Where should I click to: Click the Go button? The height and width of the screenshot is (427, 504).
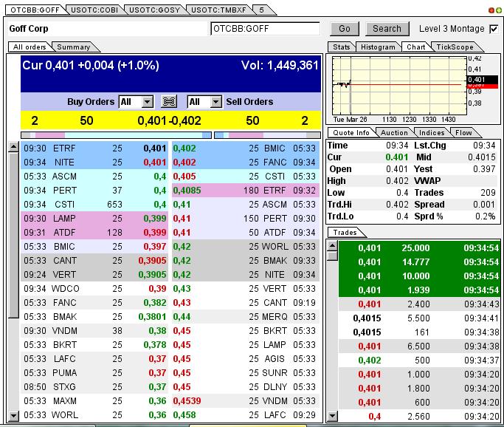[345, 29]
